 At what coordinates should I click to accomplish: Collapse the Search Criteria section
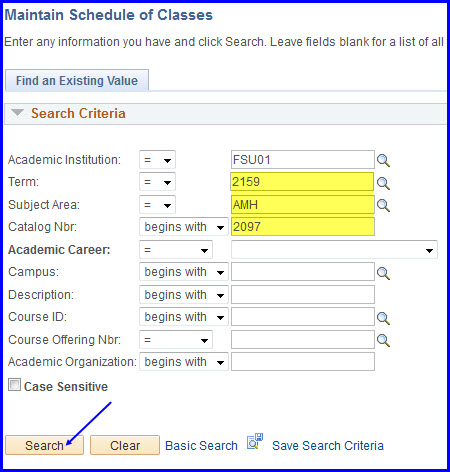pyautogui.click(x=17, y=112)
